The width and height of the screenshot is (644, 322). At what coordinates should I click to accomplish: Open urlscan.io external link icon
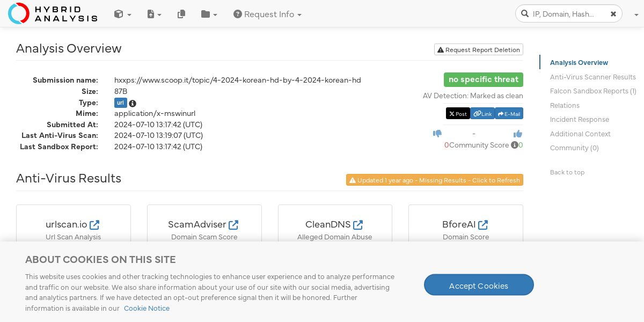94,224
